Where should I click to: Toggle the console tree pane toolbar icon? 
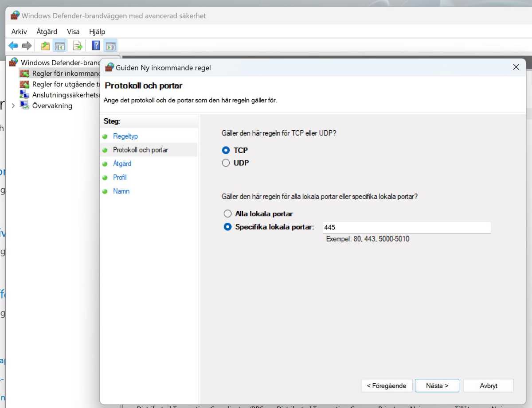coord(59,46)
